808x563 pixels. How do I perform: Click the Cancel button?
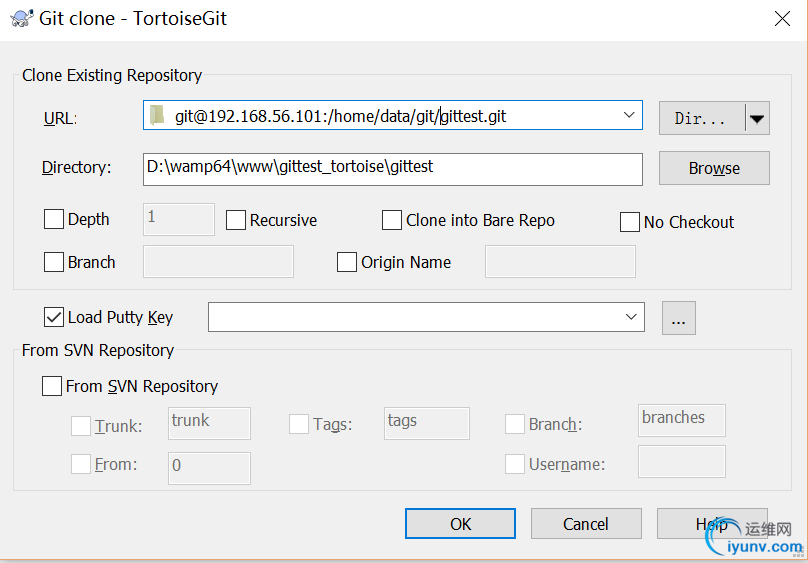point(586,524)
